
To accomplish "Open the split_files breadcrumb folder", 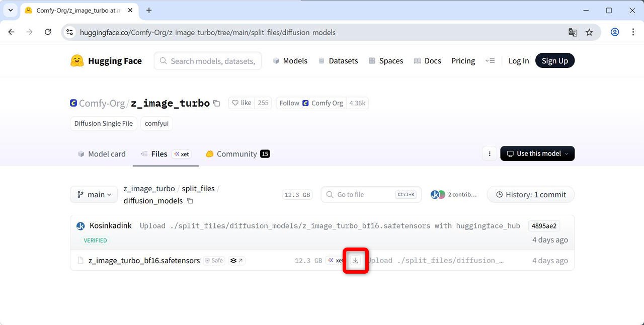I will click(198, 189).
